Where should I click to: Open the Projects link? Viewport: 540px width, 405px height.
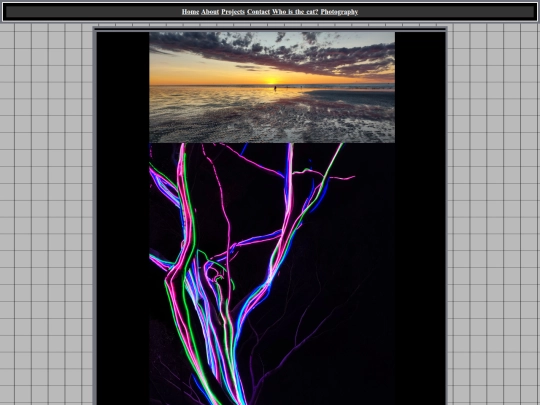[233, 12]
